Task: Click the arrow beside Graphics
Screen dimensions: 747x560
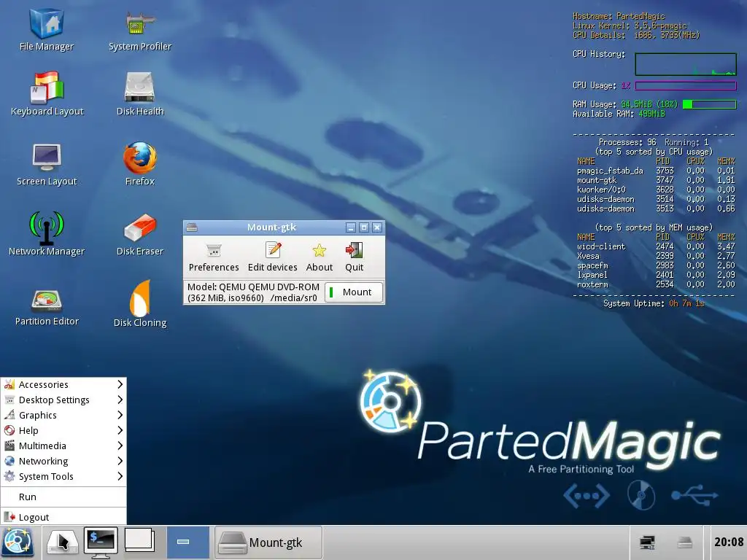Action: [120, 415]
